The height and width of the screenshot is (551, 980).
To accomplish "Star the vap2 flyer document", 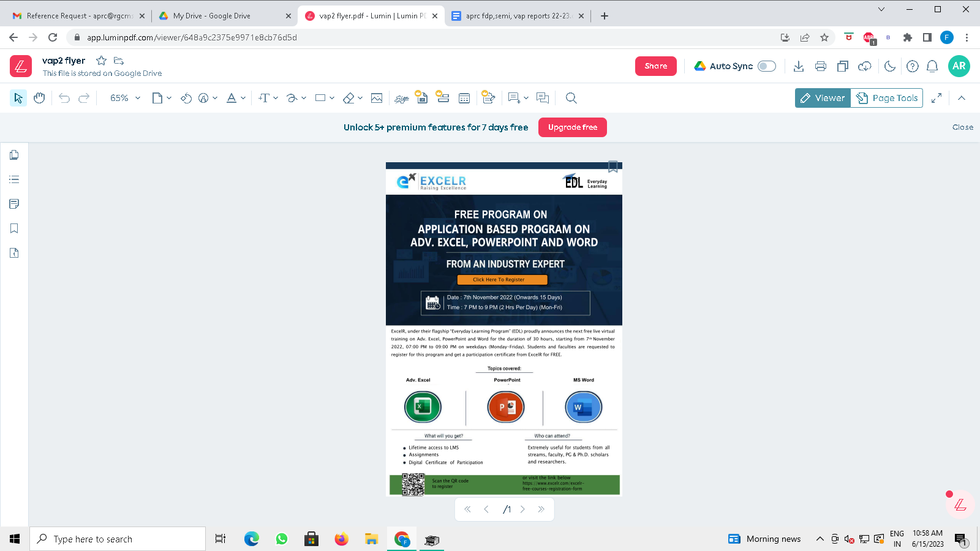I will (102, 61).
